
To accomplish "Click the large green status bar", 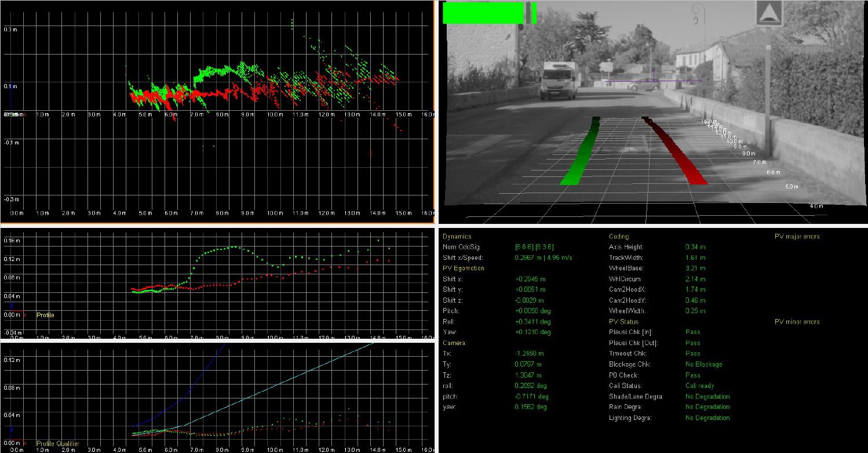I will tap(483, 13).
